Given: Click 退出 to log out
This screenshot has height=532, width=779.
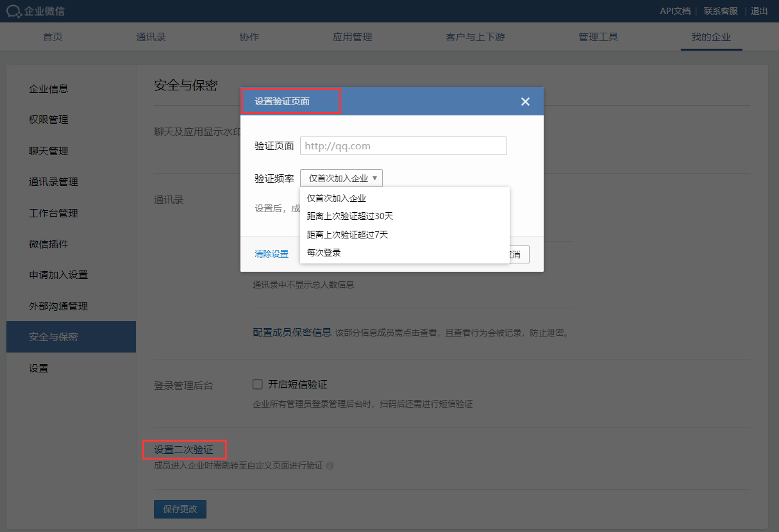Looking at the screenshot, I should [x=759, y=11].
